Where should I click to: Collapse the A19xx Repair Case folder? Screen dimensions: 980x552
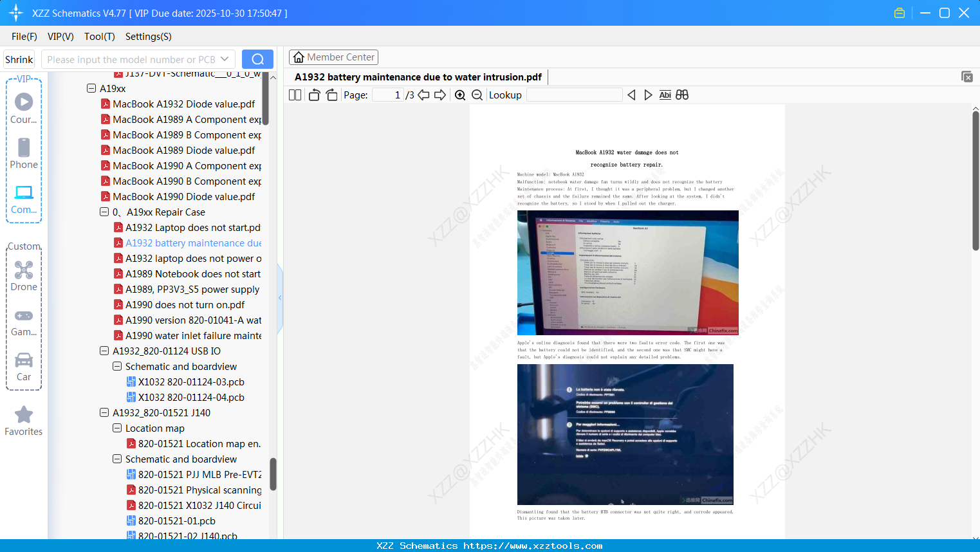[x=104, y=212]
